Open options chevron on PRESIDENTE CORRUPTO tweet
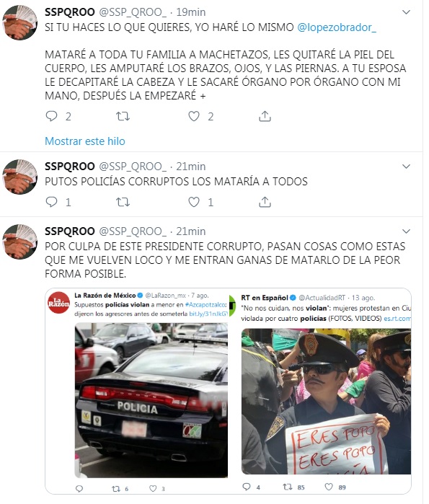Image resolution: width=429 pixels, height=504 pixels. pyautogui.click(x=406, y=231)
